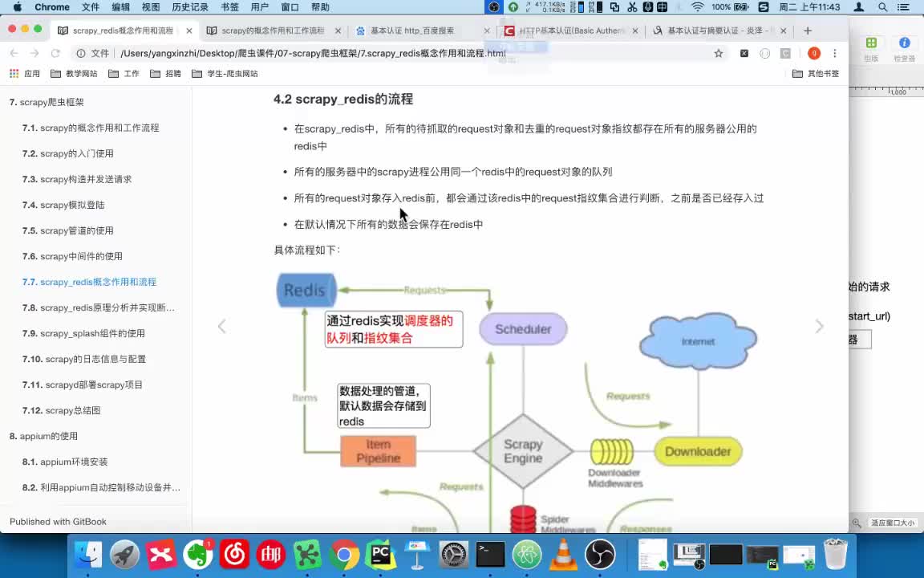The height and width of the screenshot is (578, 924).
Task: Go back to the previous browser page
Action: point(14,53)
